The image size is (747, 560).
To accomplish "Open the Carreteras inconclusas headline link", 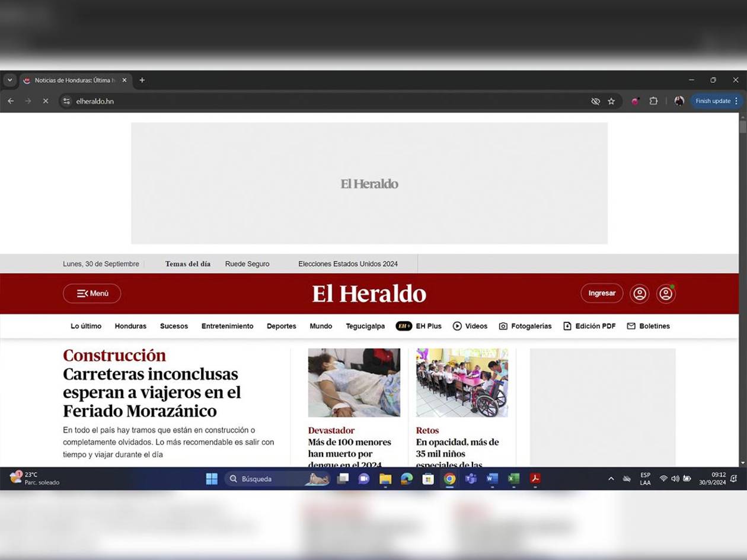I will click(151, 392).
